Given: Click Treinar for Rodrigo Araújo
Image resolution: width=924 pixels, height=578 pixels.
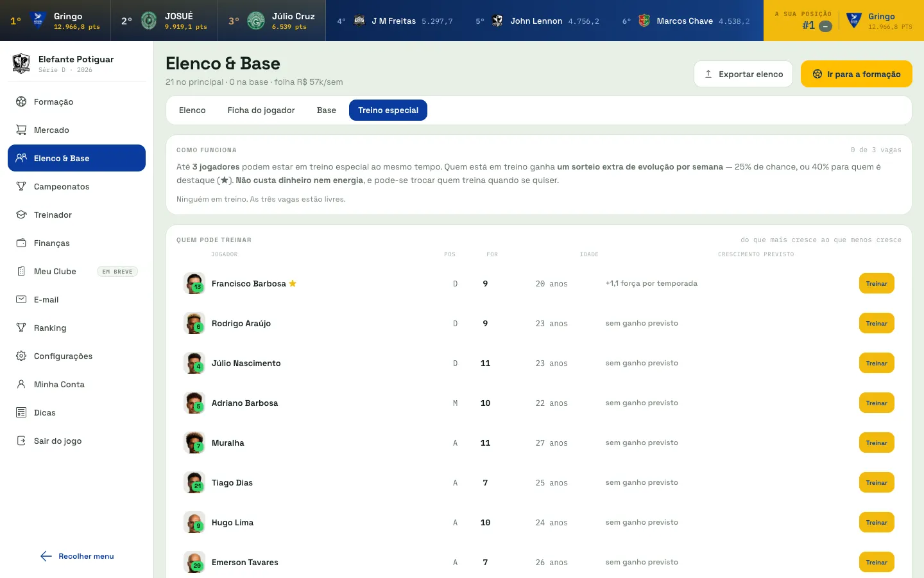Looking at the screenshot, I should tap(877, 323).
